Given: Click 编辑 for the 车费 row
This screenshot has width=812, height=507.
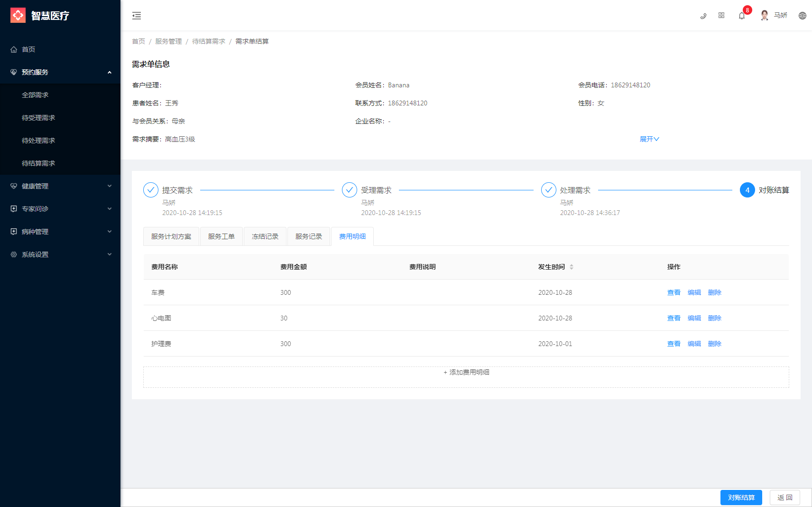Looking at the screenshot, I should pos(694,292).
